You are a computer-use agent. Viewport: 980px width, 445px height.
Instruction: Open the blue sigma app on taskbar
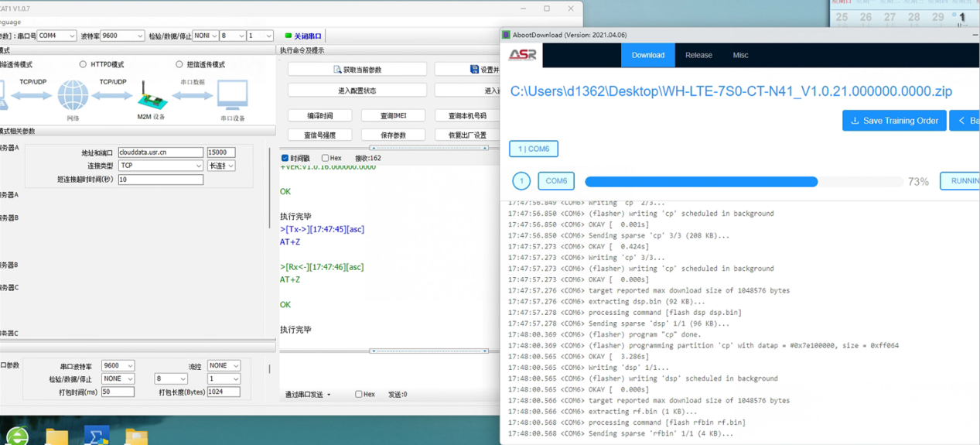coord(96,436)
